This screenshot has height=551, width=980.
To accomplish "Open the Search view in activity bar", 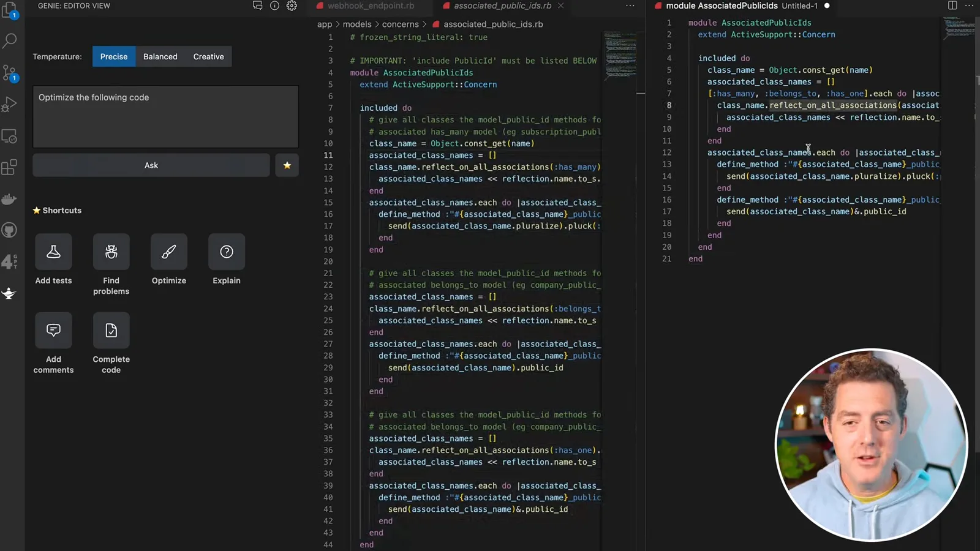I will pyautogui.click(x=10, y=41).
